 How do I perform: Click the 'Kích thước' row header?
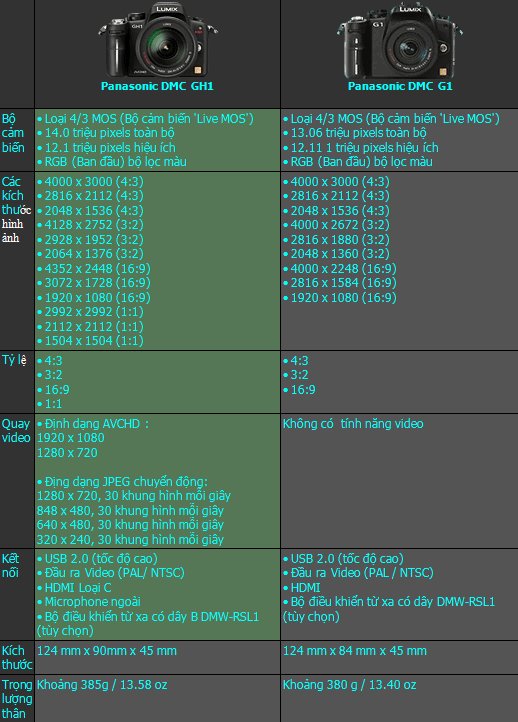(x=17, y=658)
